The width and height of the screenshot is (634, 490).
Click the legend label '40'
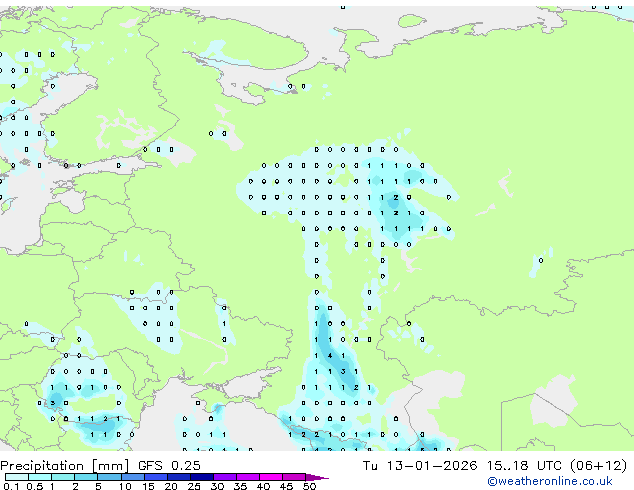pos(263,486)
